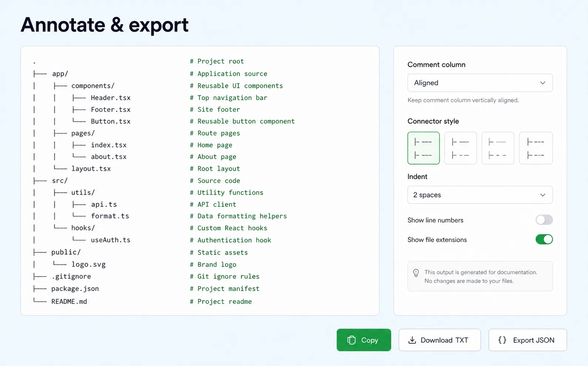Select the second connector style option
588x366 pixels.
click(460, 148)
